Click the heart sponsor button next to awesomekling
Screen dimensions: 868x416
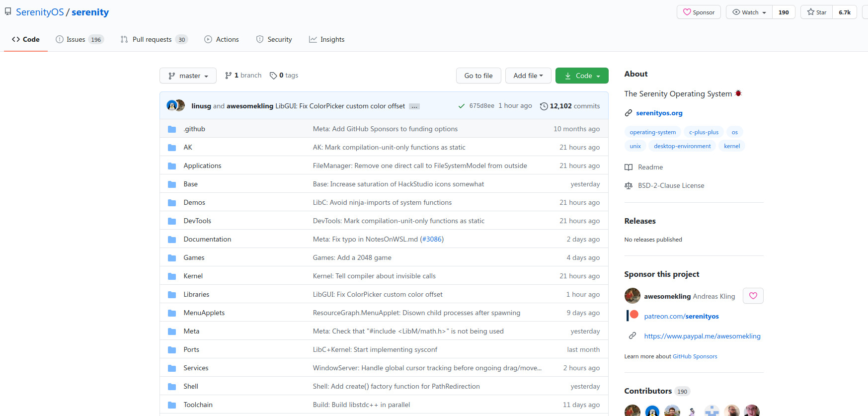pos(753,296)
